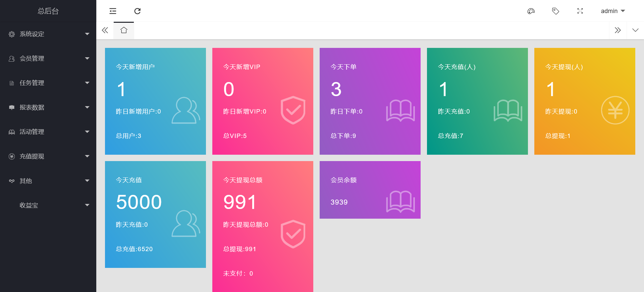Open 任务管理 in the sidebar
The height and width of the screenshot is (292, 644).
48,83
